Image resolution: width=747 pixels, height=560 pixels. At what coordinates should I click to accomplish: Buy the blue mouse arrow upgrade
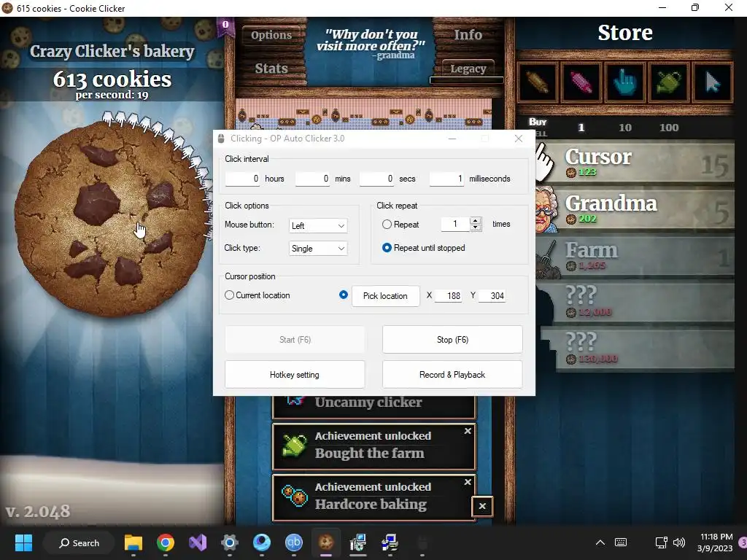712,82
